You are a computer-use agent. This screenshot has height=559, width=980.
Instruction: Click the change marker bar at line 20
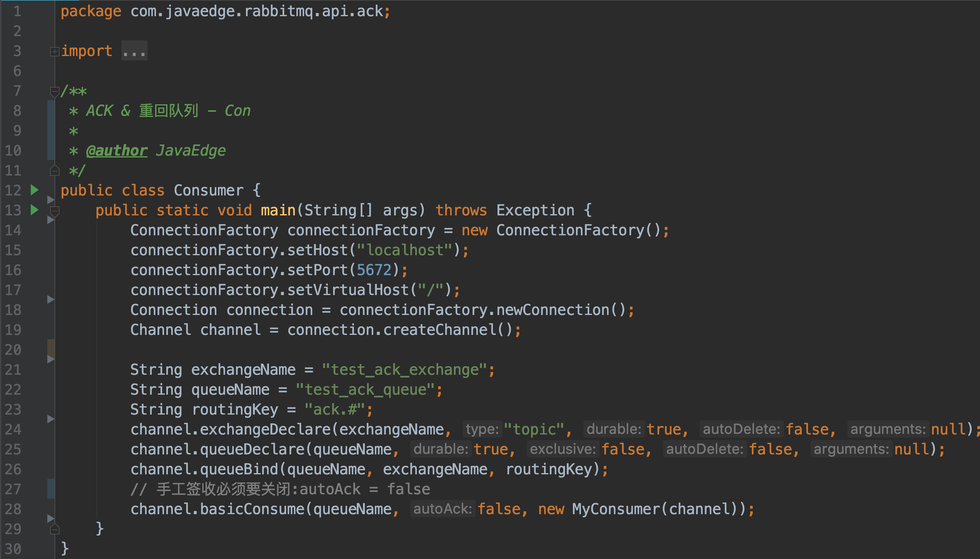[51, 349]
